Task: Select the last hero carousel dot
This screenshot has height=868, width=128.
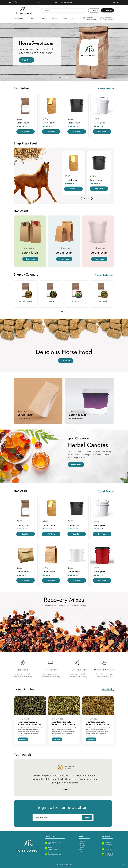Action: point(68,77)
